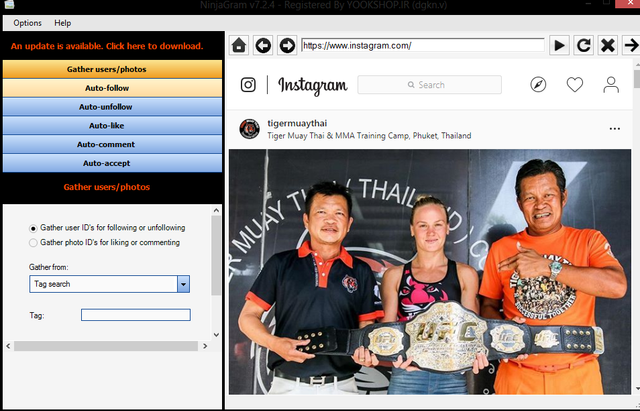Open Instagram activity heart icon
640x411 pixels.
click(575, 84)
